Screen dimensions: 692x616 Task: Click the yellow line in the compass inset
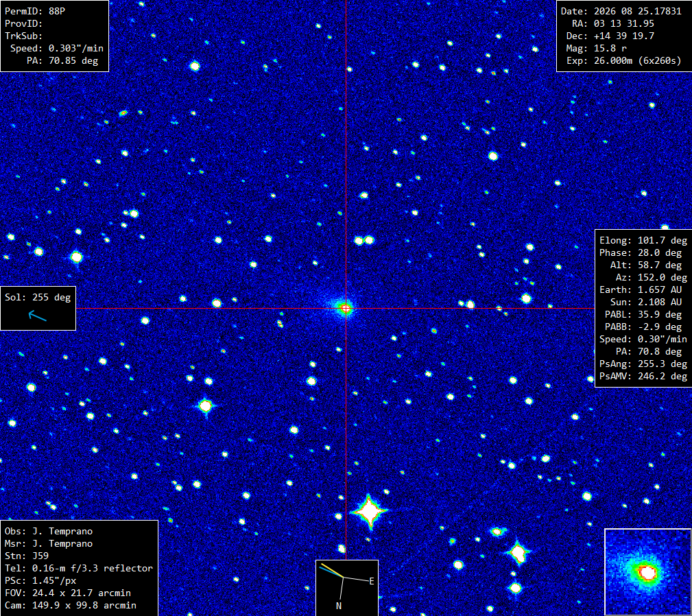pyautogui.click(x=333, y=570)
